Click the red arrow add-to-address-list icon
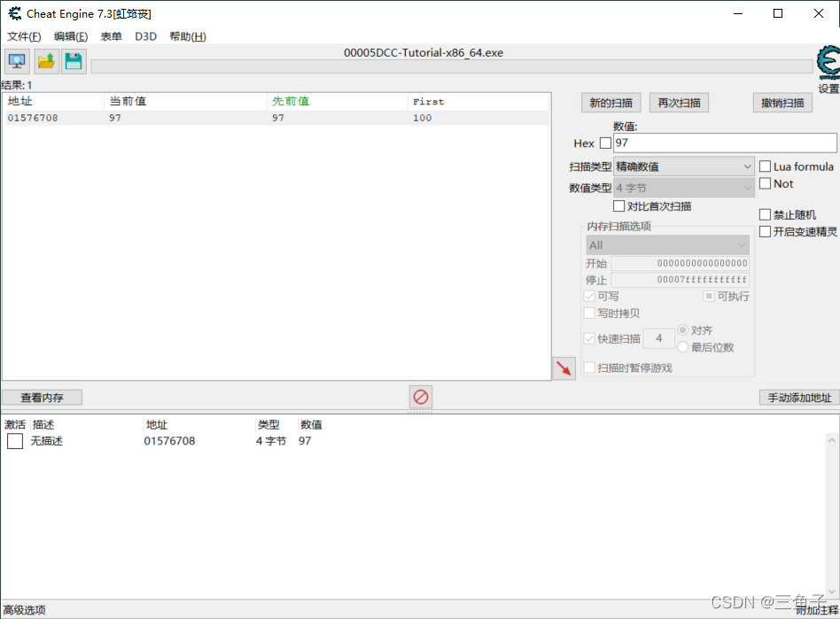 pos(564,368)
